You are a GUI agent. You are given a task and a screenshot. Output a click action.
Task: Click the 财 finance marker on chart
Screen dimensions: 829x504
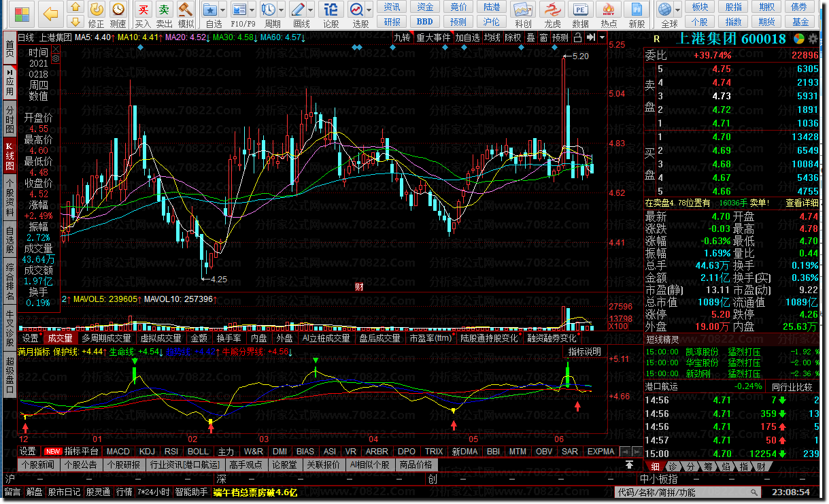(x=359, y=286)
